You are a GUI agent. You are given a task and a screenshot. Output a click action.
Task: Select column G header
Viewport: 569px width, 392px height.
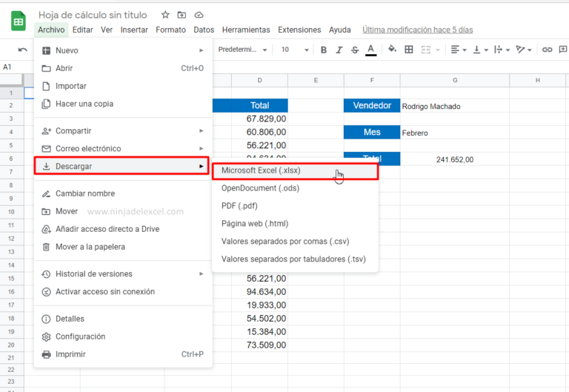pyautogui.click(x=455, y=80)
